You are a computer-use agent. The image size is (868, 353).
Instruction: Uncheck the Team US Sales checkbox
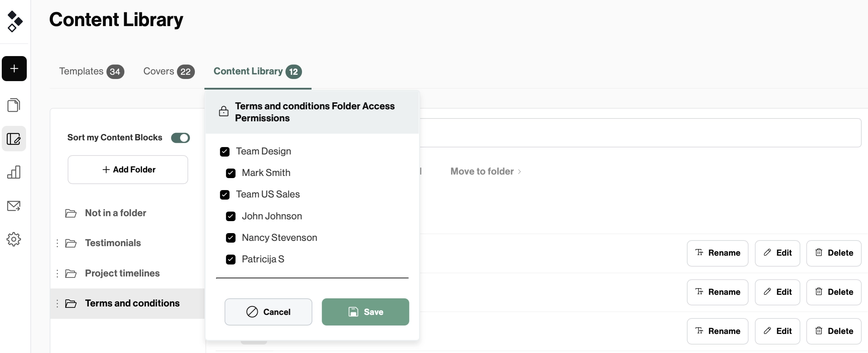tap(224, 195)
